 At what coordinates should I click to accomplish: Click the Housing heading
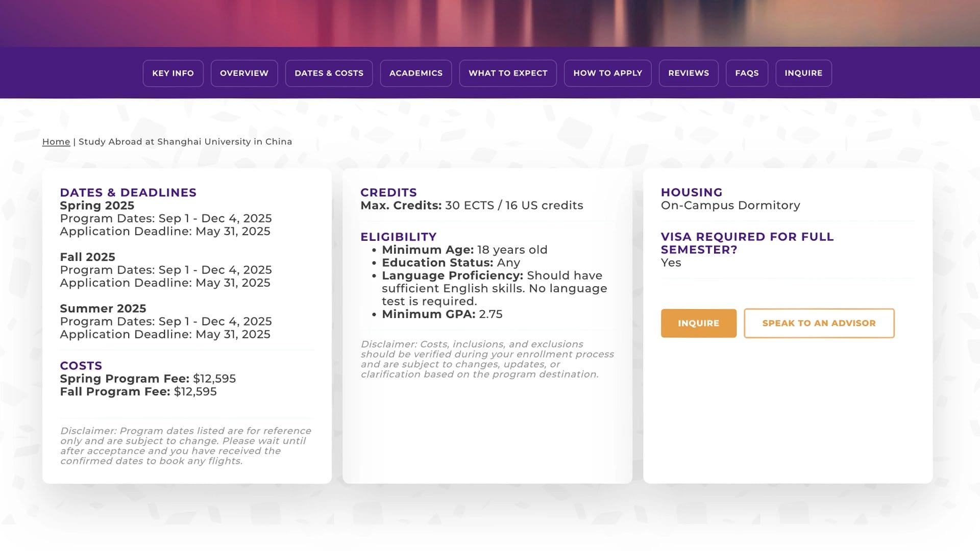tap(691, 192)
